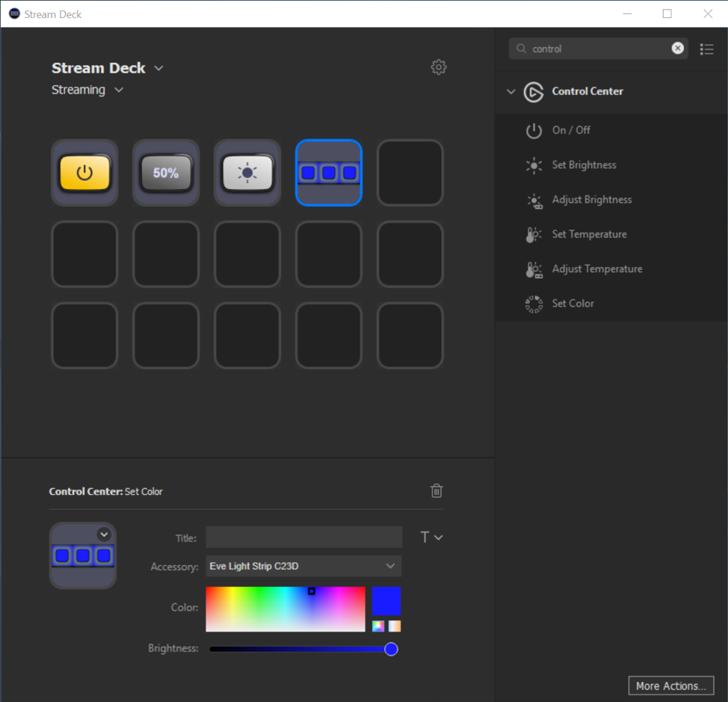Click the Set Temperature thermometer icon
The height and width of the screenshot is (702, 728).
pyautogui.click(x=534, y=235)
